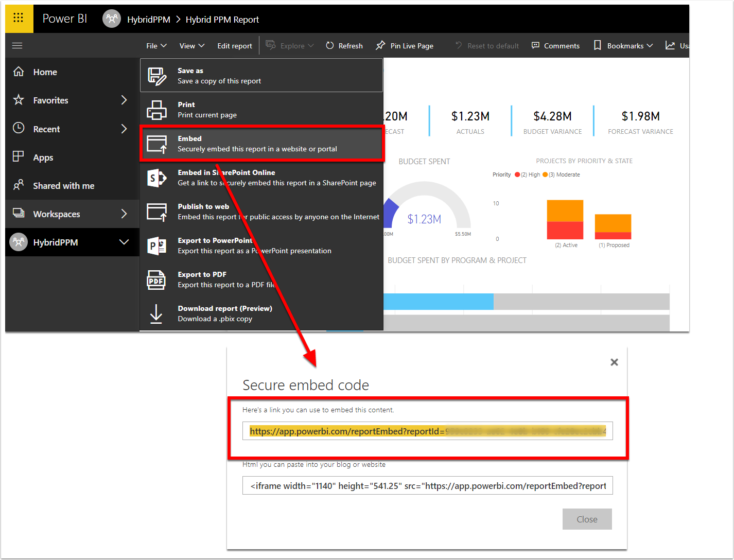Screen dimensions: 734x560
Task: Click the Explore icon in toolbar
Action: [271, 45]
